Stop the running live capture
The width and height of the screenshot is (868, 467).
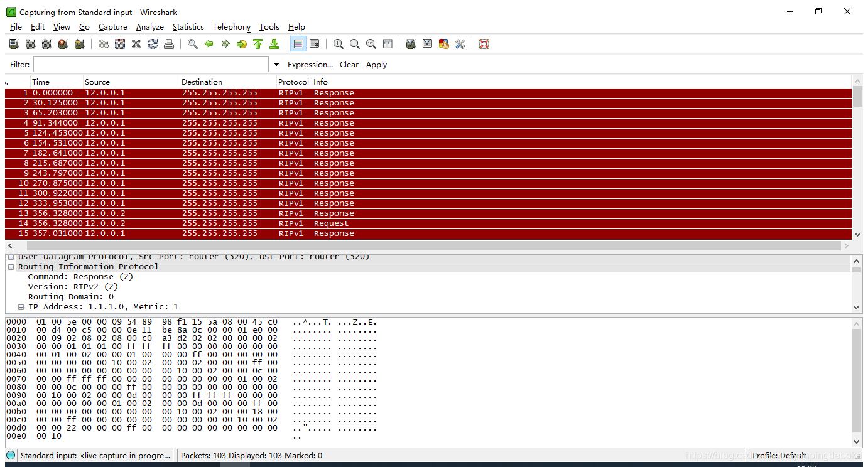(63, 44)
